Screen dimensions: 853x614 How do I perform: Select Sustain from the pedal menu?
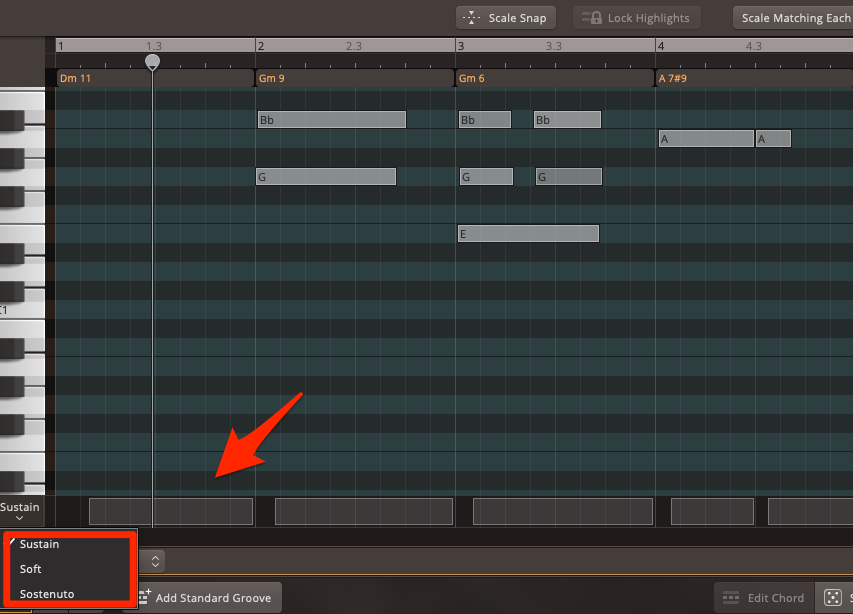(40, 545)
